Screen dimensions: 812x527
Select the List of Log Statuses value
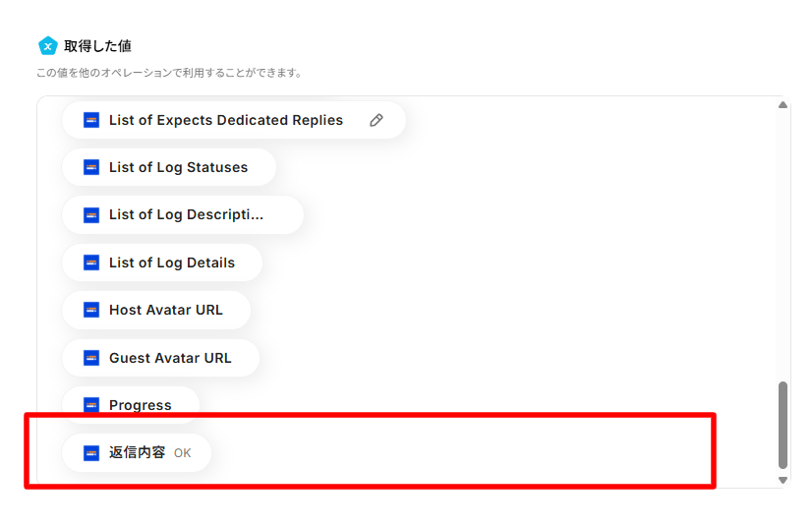(169, 167)
